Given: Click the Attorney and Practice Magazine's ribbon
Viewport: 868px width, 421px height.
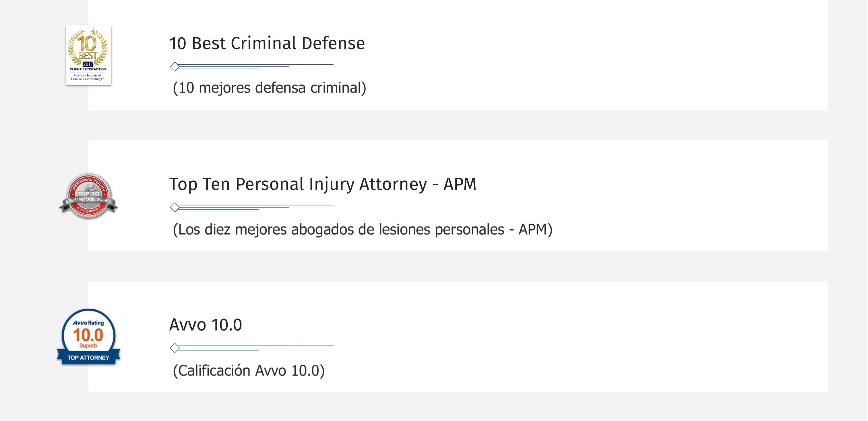Looking at the screenshot, I should pyautogui.click(x=88, y=201).
